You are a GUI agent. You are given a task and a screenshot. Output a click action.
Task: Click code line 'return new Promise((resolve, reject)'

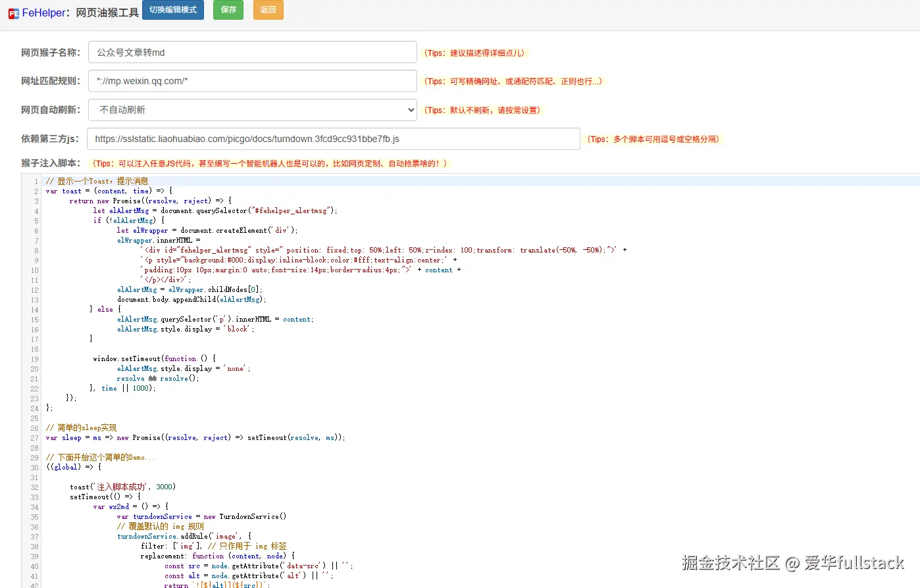(150, 201)
